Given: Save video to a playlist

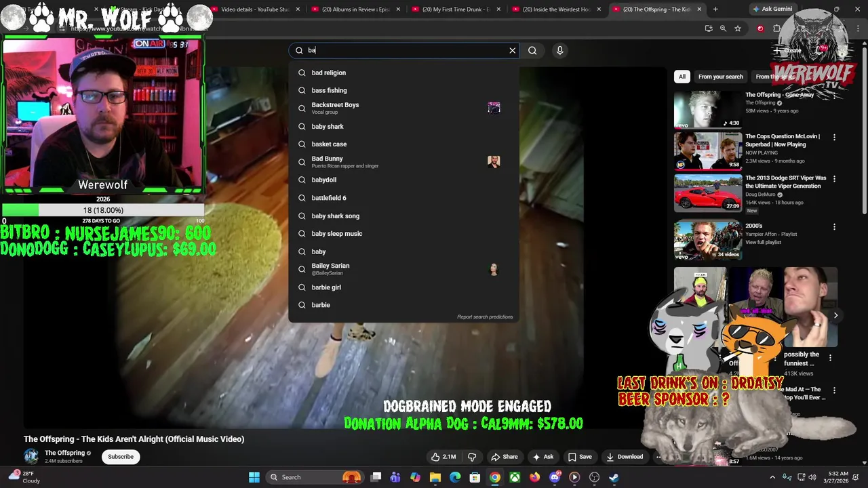Looking at the screenshot, I should pos(580,457).
